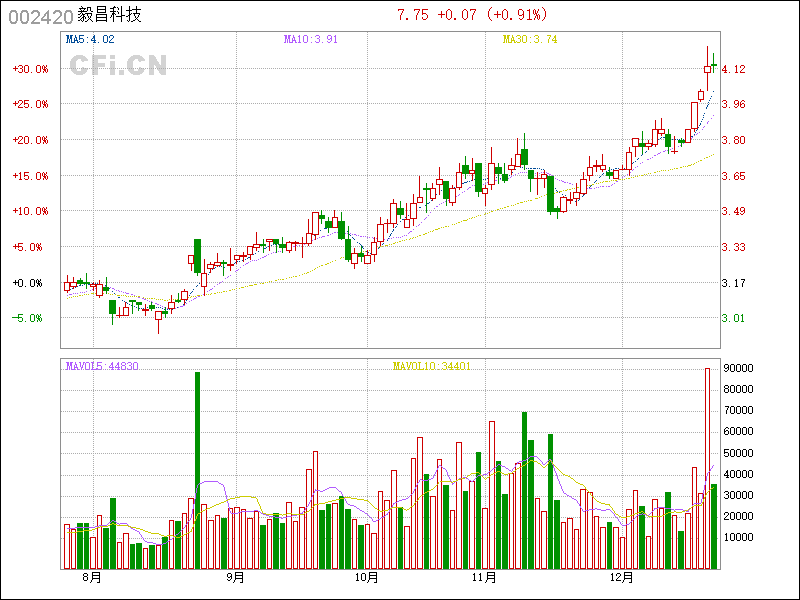Screen dimensions: 800x600
Task: Click the 90000 volume axis label
Action: (x=739, y=368)
